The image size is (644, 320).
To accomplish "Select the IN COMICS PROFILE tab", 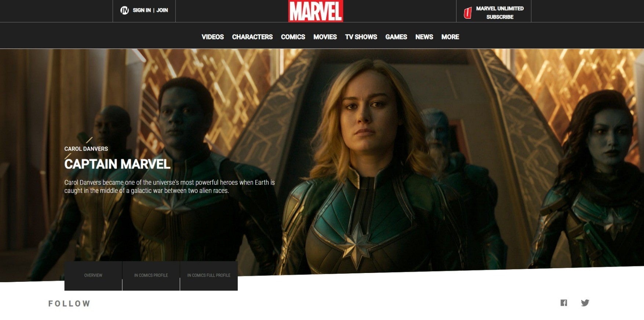I will (151, 276).
